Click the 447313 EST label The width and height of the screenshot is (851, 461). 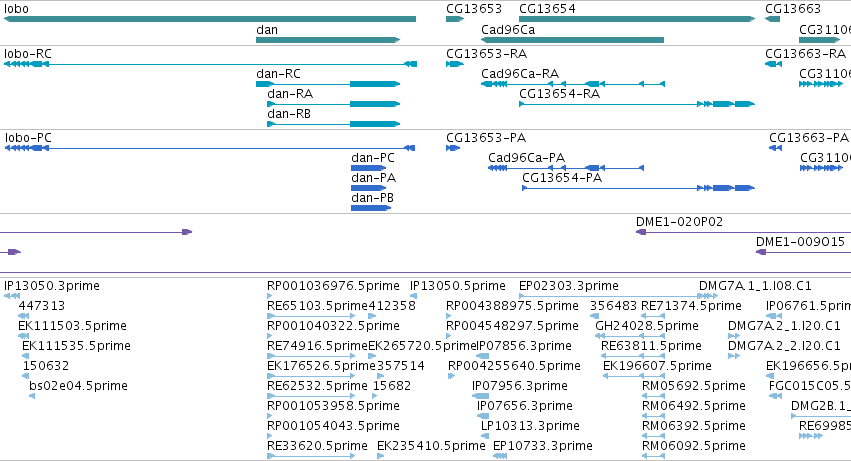pyautogui.click(x=41, y=306)
